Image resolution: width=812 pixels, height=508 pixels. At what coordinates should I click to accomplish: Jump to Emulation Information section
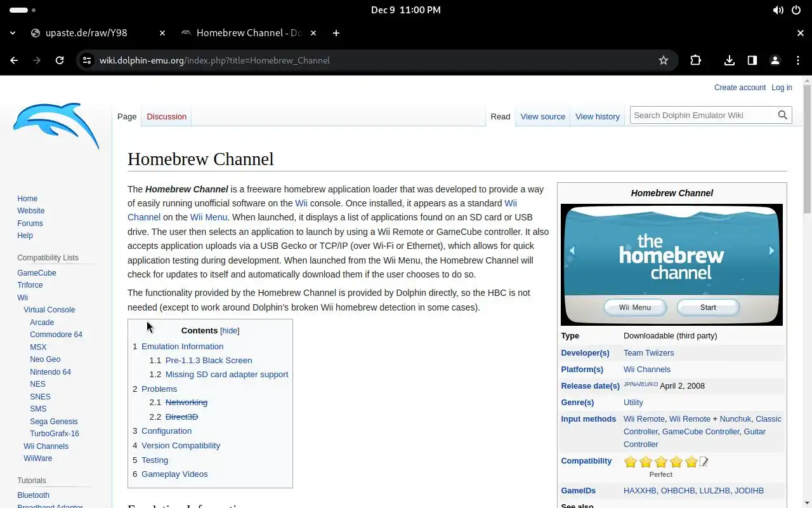[x=182, y=347]
